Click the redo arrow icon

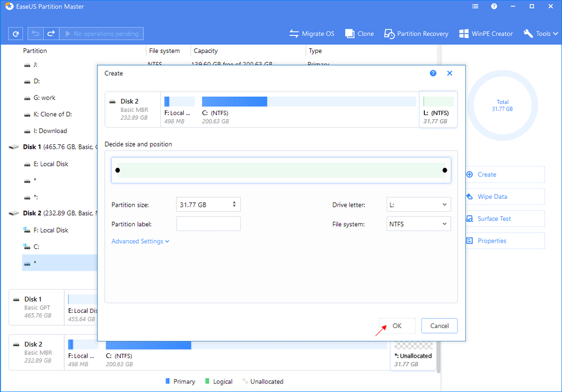(49, 34)
